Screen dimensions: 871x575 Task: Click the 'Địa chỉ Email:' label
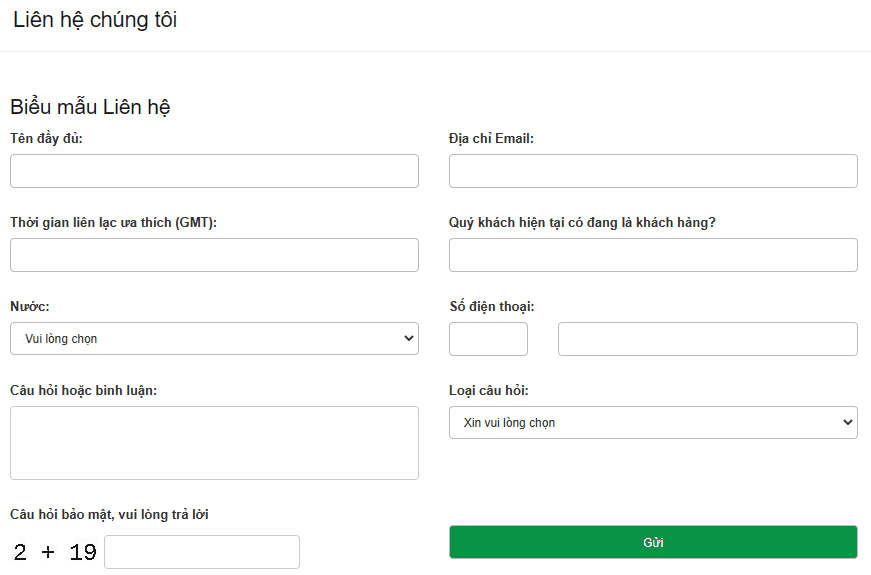point(491,138)
